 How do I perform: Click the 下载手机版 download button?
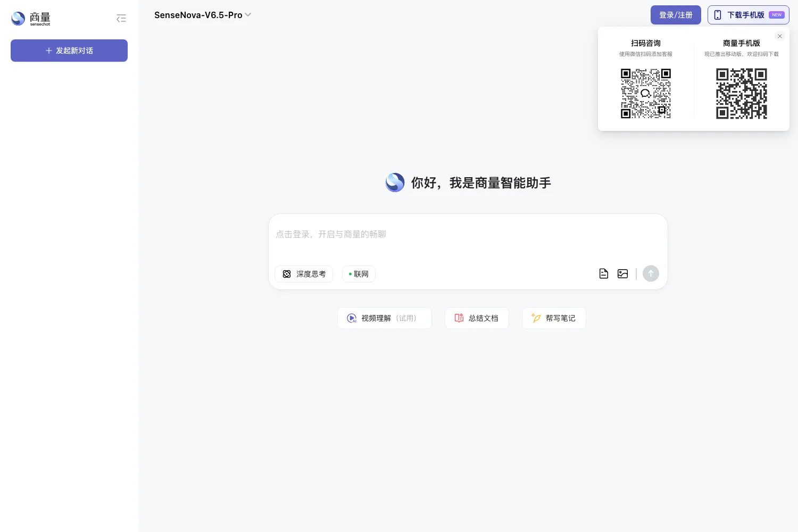(749, 15)
